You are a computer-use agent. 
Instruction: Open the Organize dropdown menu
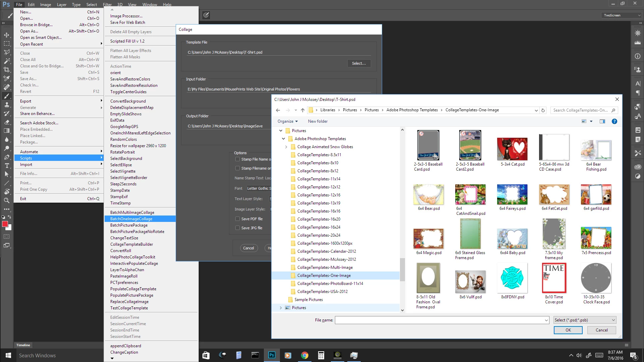point(287,121)
